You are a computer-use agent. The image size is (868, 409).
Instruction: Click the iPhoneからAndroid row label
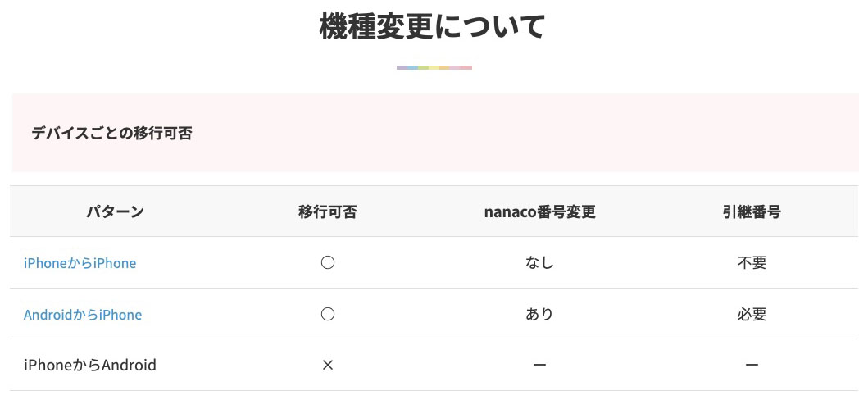(x=90, y=366)
